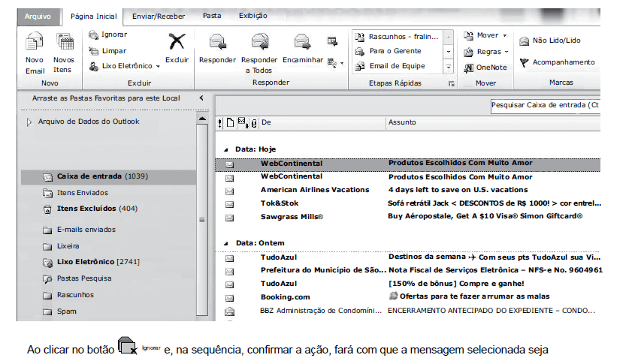Sort messages by Assunto column
Viewport: 635px width, 364px height.
[x=493, y=122]
